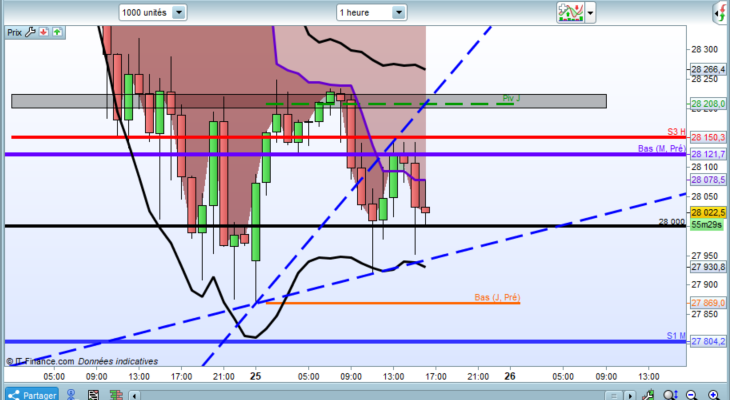The width and height of the screenshot is (730, 400).
Task: Click the 28 300 axis label
Action: 704,49
